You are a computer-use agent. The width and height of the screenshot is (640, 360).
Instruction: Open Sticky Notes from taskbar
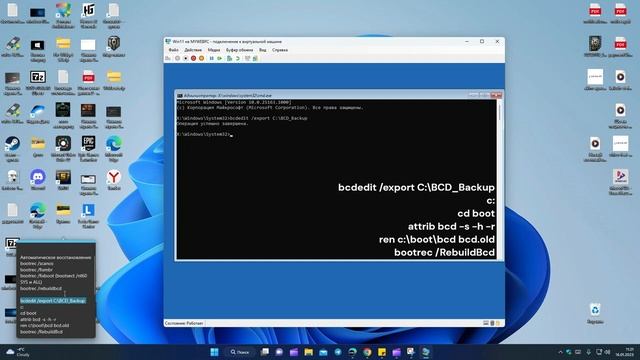point(382,352)
